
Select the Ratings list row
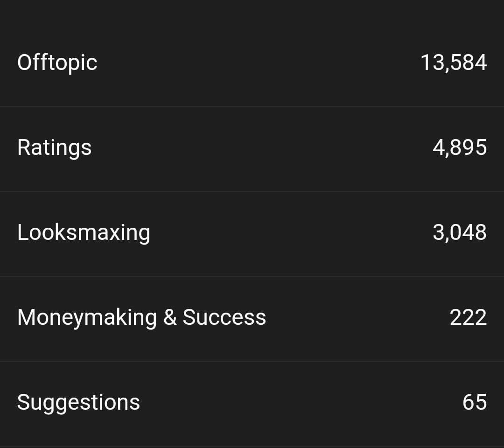(x=252, y=147)
